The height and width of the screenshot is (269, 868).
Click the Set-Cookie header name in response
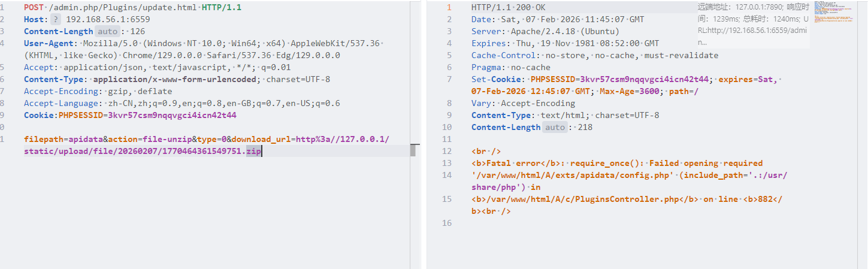tap(495, 79)
